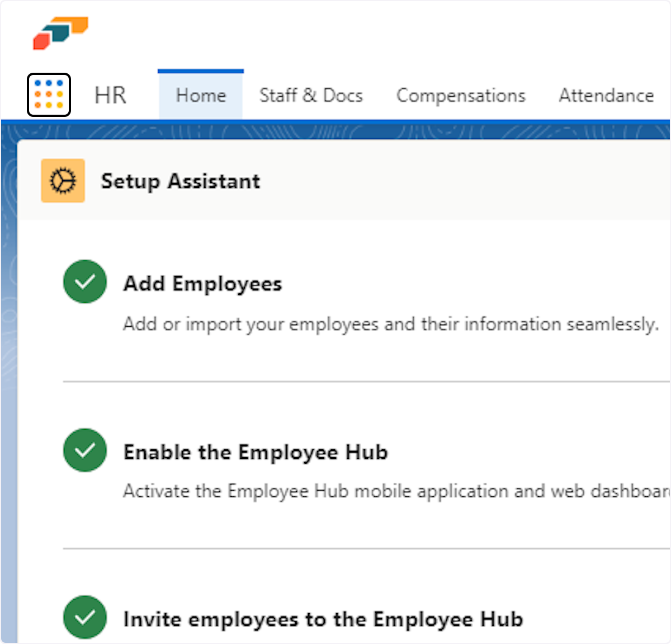Image resolution: width=671 pixels, height=644 pixels.
Task: Open the App Launcher dots grid
Action: point(49,95)
